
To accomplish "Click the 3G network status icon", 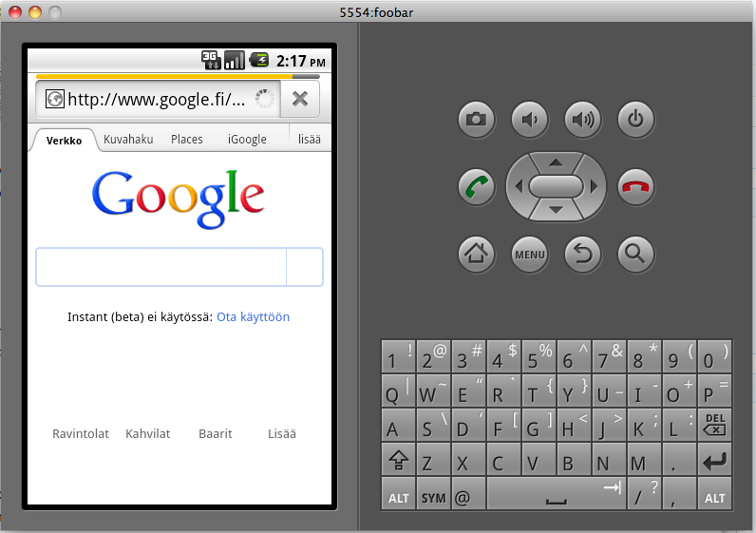I will click(x=211, y=60).
